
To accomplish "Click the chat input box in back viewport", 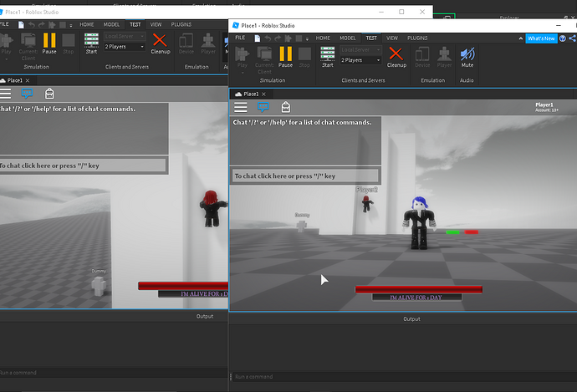I will (x=82, y=165).
